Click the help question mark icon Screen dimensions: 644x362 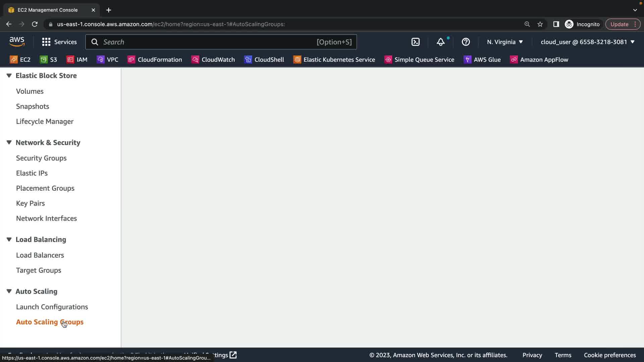pos(466,42)
